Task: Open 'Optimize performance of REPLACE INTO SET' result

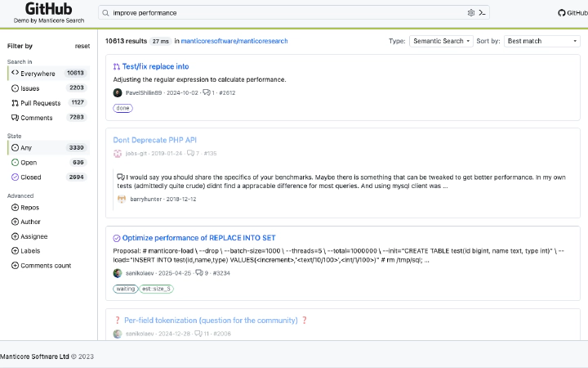Action: (198, 238)
